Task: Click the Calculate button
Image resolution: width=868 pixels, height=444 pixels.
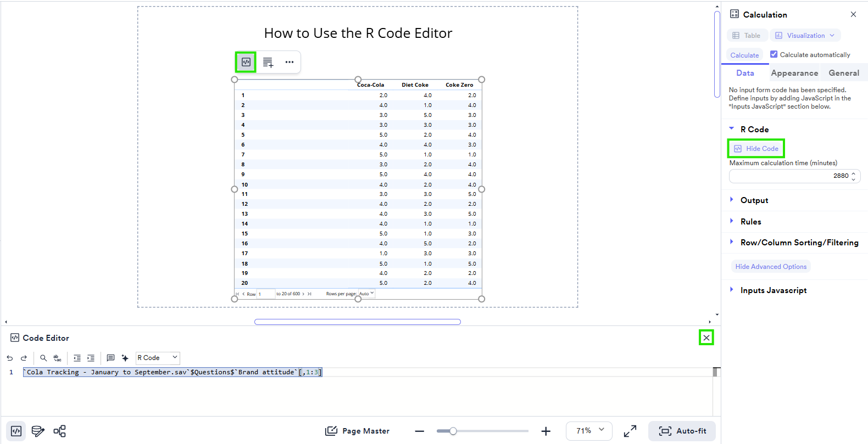Action: point(744,55)
